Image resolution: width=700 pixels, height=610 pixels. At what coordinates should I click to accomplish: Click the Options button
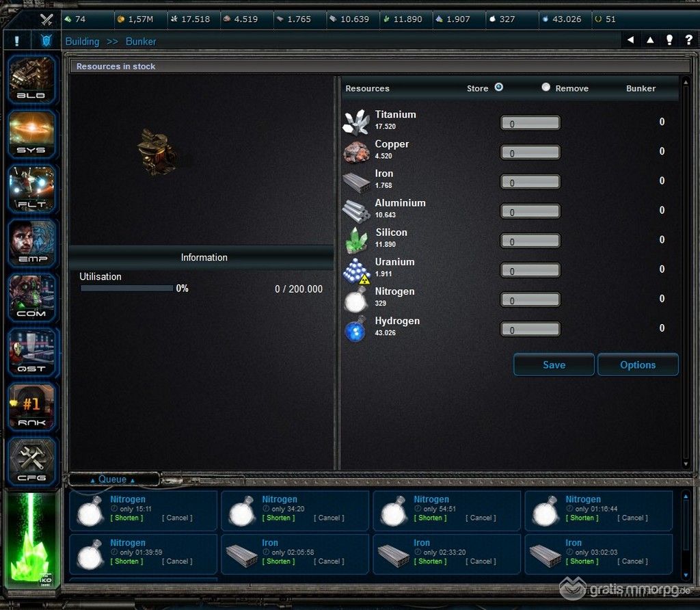point(638,365)
